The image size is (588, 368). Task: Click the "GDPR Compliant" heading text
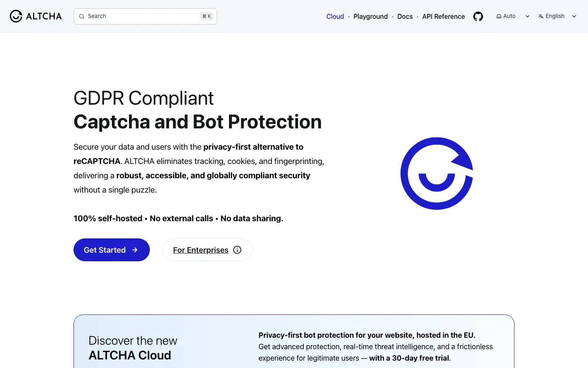(143, 98)
